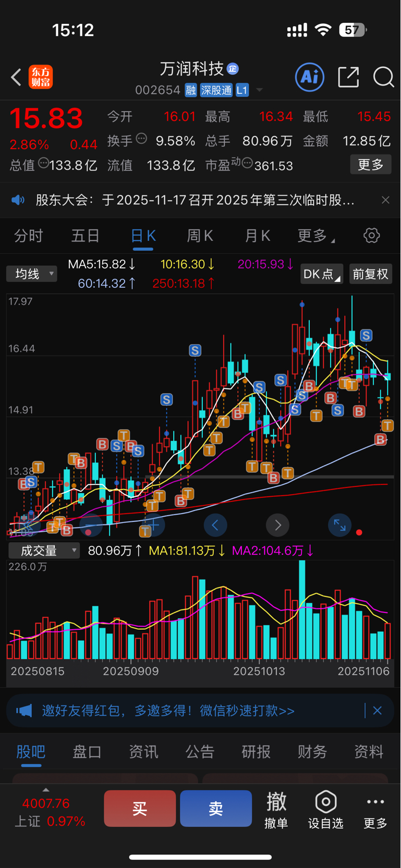Tap the stock code 002654
The height and width of the screenshot is (868, 401).
(x=157, y=90)
